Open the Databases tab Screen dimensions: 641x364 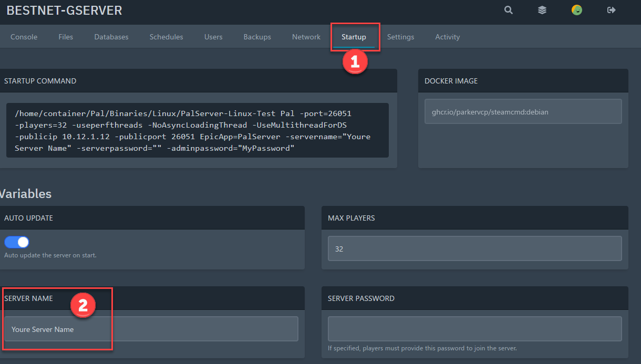tap(111, 37)
